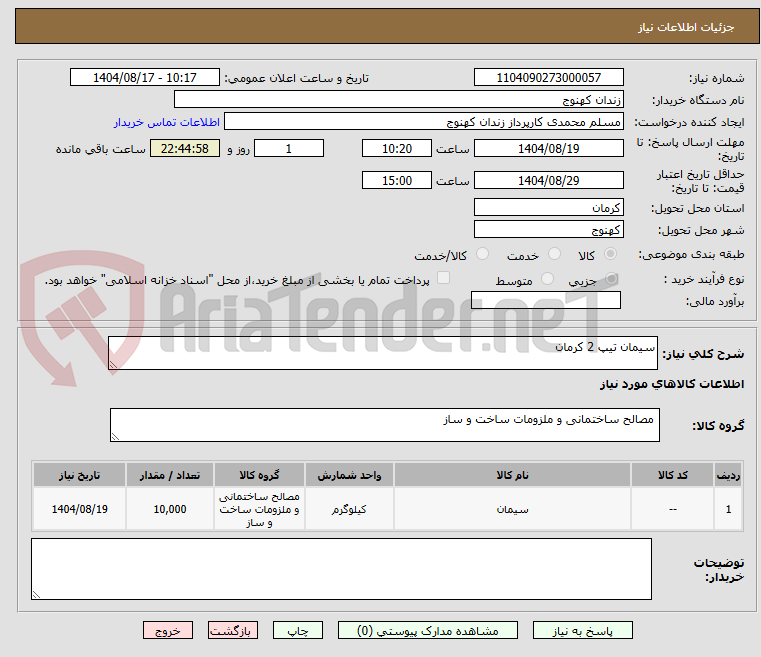Click the بازگشت back button
This screenshot has width=761, height=657.
232,630
